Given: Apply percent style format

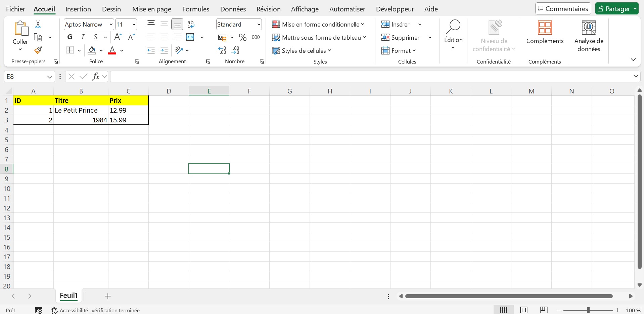Looking at the screenshot, I should pos(243,37).
